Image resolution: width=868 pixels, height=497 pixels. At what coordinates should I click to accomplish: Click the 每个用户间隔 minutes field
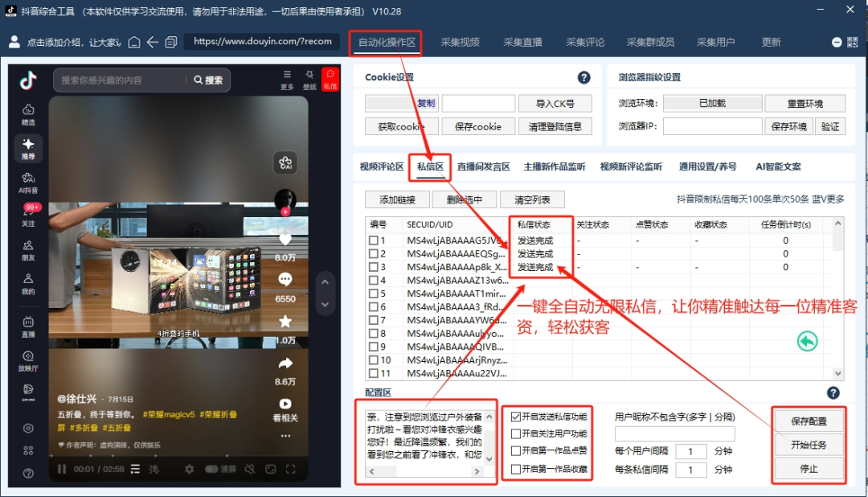[x=690, y=452]
